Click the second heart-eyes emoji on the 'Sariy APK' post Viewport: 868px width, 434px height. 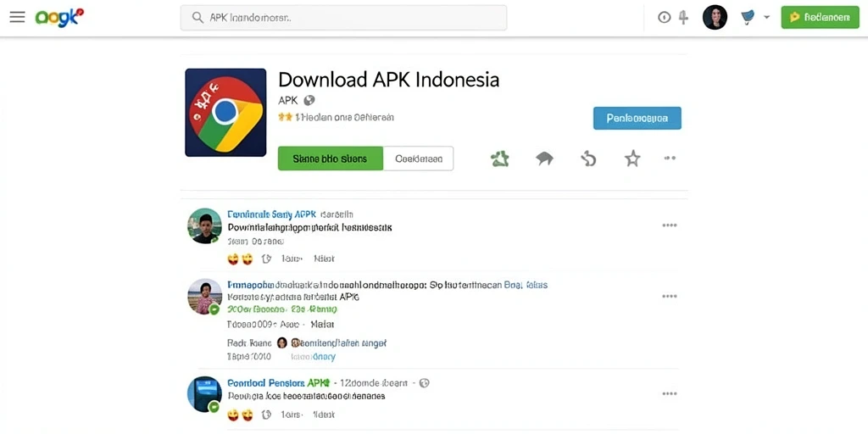pyautogui.click(x=247, y=259)
